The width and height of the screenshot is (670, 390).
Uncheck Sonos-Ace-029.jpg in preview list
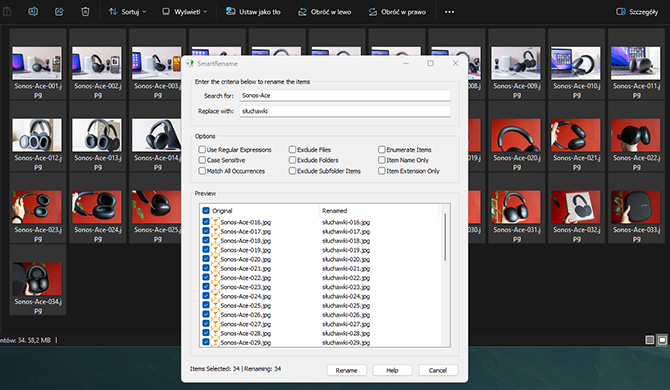[206, 342]
